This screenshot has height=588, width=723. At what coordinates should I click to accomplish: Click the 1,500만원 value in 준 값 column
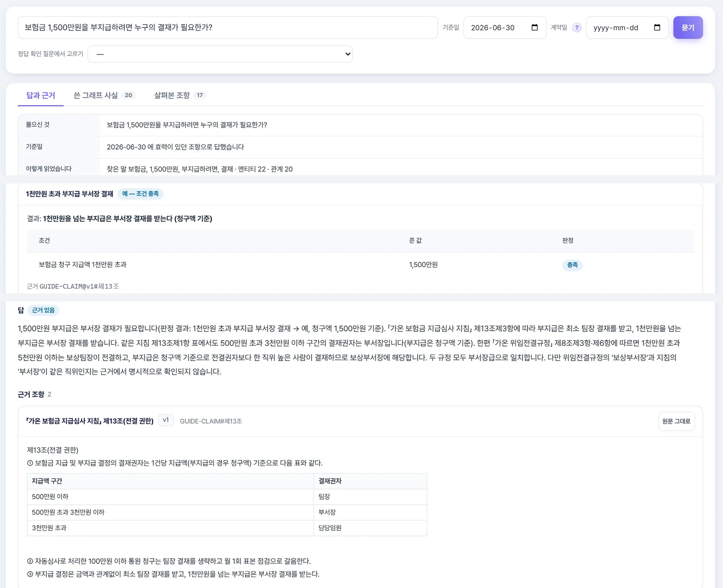423,265
